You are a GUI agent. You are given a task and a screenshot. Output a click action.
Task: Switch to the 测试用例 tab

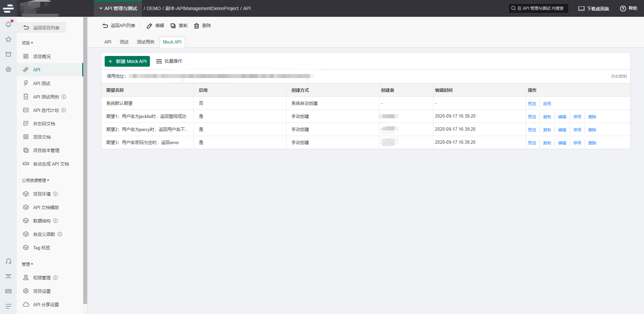point(146,42)
